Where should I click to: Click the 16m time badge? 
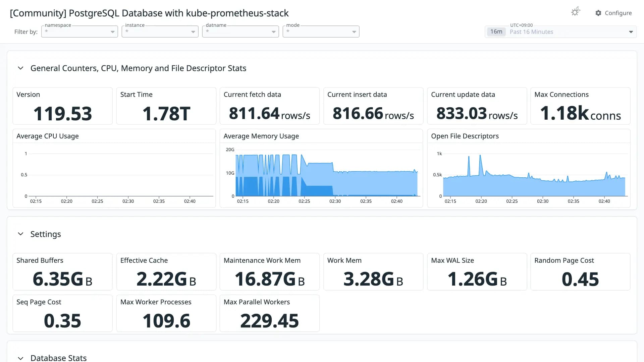496,32
